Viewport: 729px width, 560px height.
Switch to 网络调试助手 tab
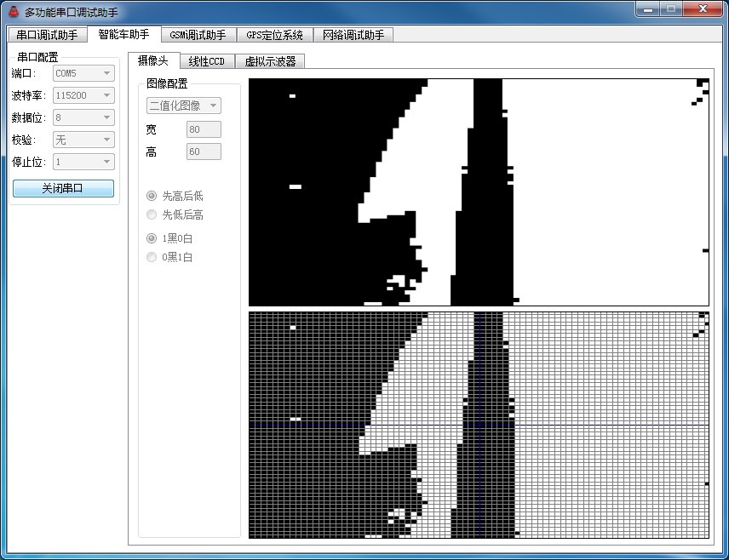(353, 35)
